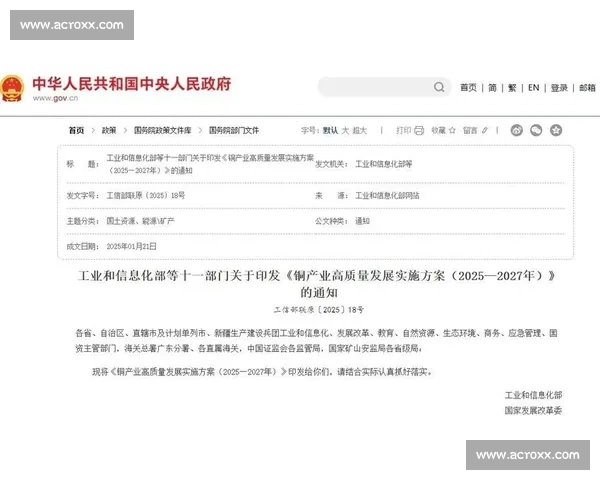The height and width of the screenshot is (480, 600).
Task: Click the 留言 pencil icon
Action: 485,131
